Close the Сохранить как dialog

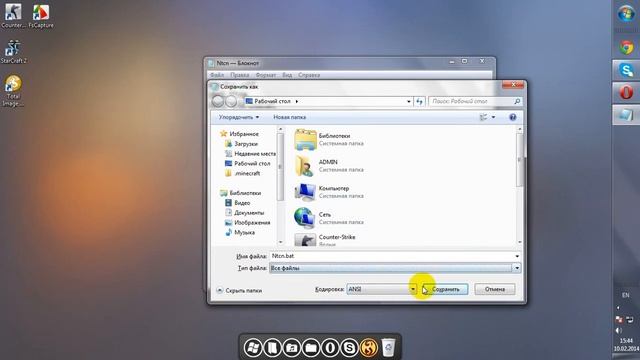(513, 84)
